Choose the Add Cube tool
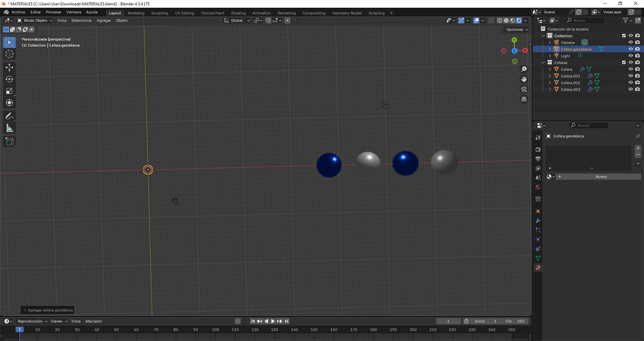The height and width of the screenshot is (341, 644). point(9,141)
